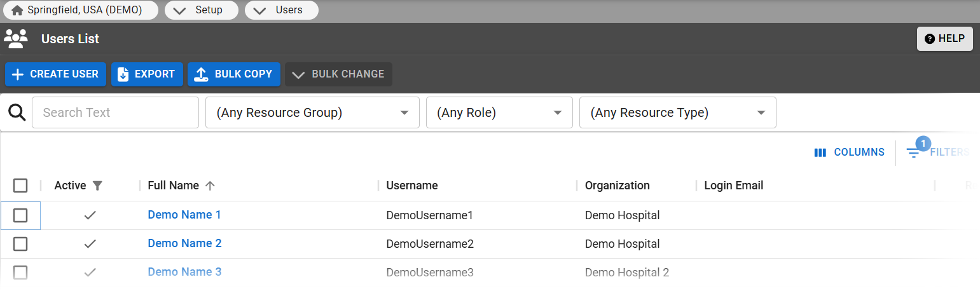Open the Help page
This screenshot has width=980, height=291.
click(x=945, y=39)
